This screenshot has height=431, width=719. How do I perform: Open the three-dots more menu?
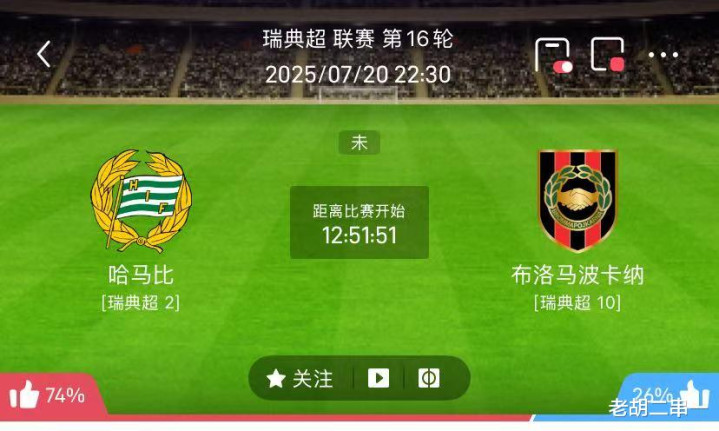click(663, 55)
